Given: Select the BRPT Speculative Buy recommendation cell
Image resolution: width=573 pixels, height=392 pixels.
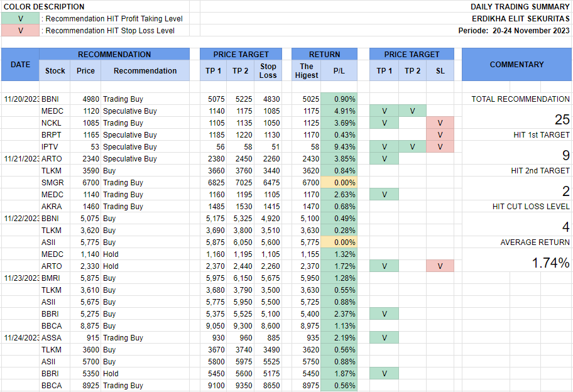Looking at the screenshot, I should point(145,135).
